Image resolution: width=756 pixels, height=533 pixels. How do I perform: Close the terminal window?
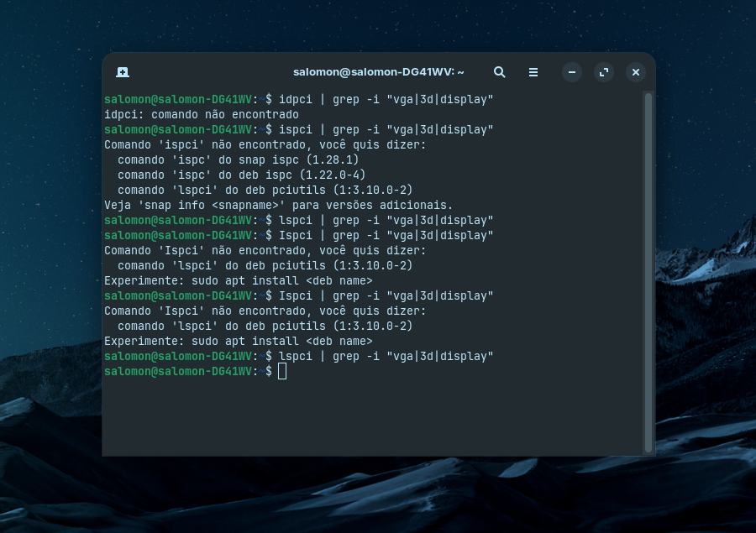tap(636, 72)
